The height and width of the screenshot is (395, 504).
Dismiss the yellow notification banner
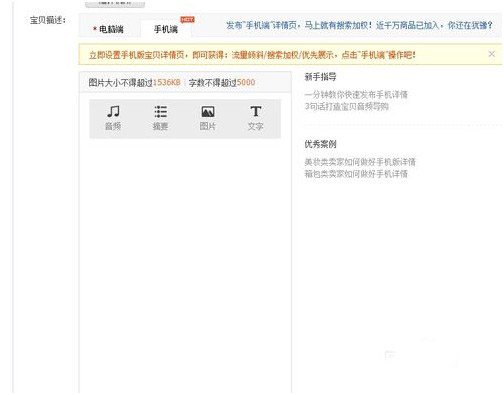[491, 54]
